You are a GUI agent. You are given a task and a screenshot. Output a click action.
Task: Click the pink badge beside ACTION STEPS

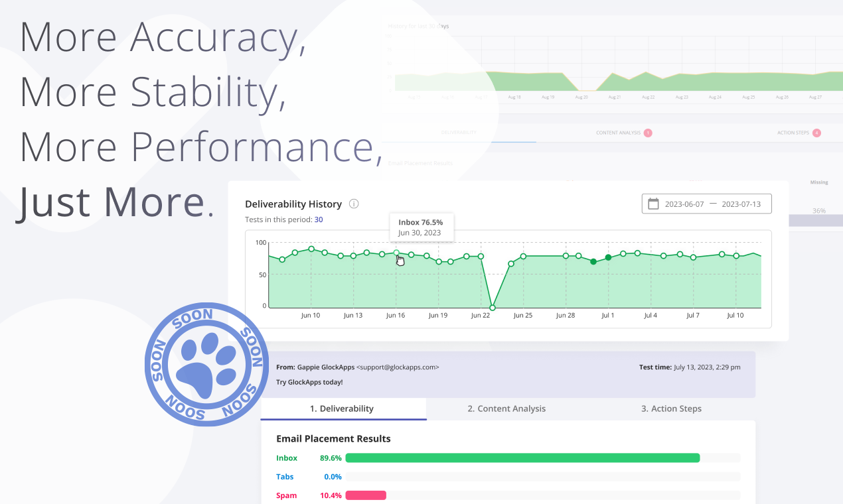tap(816, 133)
